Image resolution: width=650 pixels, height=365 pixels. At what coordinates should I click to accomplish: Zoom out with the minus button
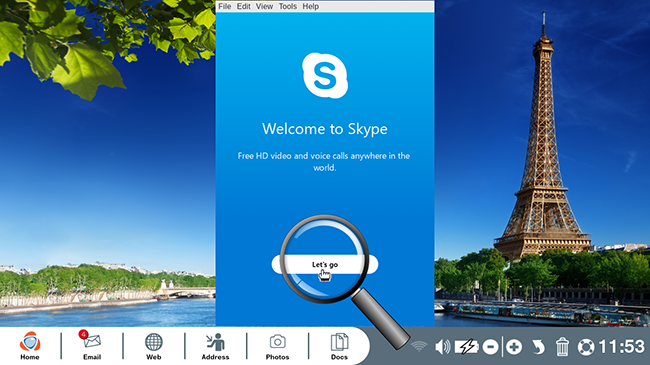(490, 347)
